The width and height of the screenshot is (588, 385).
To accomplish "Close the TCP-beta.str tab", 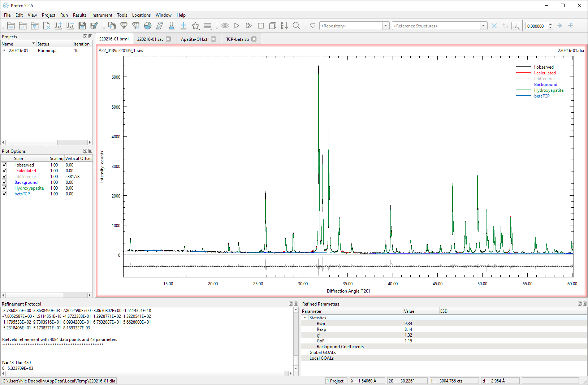I will (x=254, y=39).
